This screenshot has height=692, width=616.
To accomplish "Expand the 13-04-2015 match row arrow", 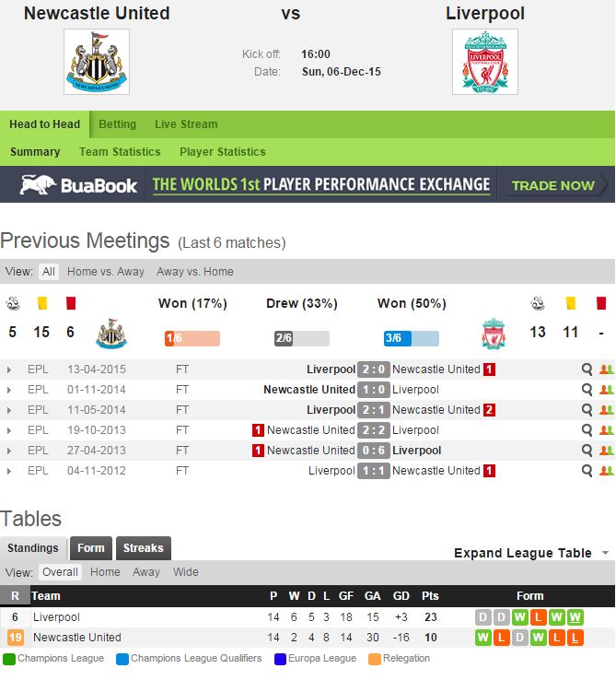I will coord(9,369).
